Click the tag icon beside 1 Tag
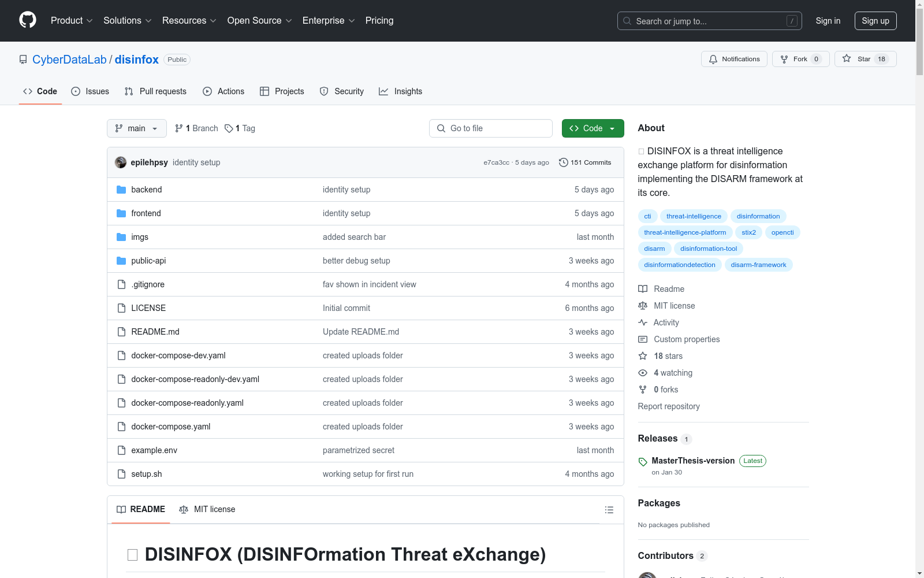The image size is (924, 578). tap(229, 128)
